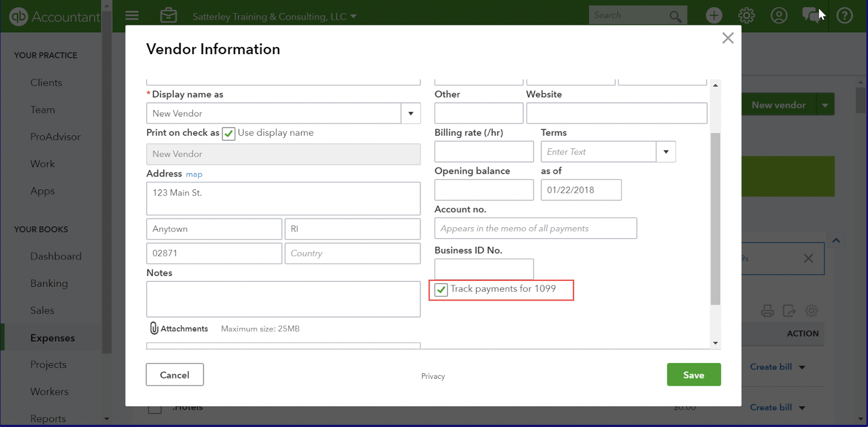868x427 pixels.
Task: Click the Website input field
Action: coord(617,113)
